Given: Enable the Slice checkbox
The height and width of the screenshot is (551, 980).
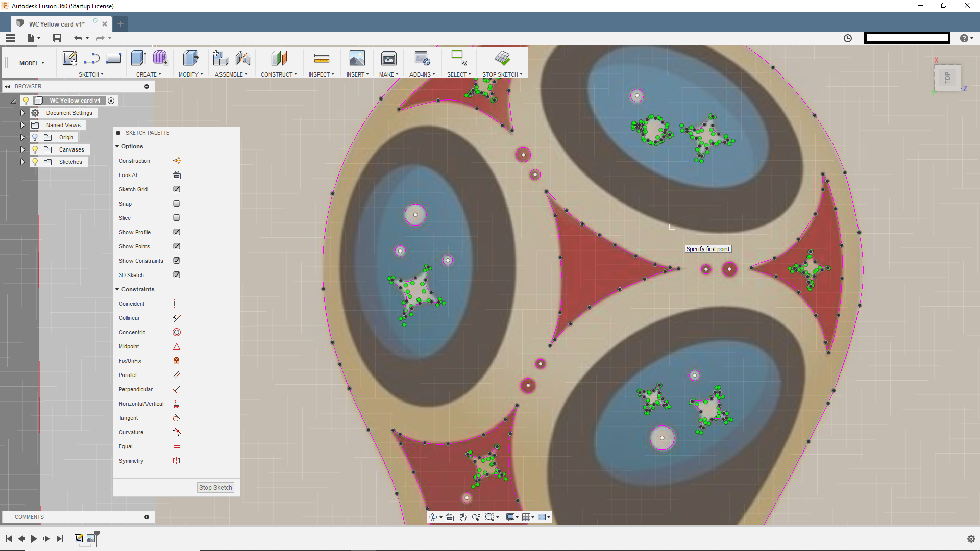Looking at the screenshot, I should [177, 218].
